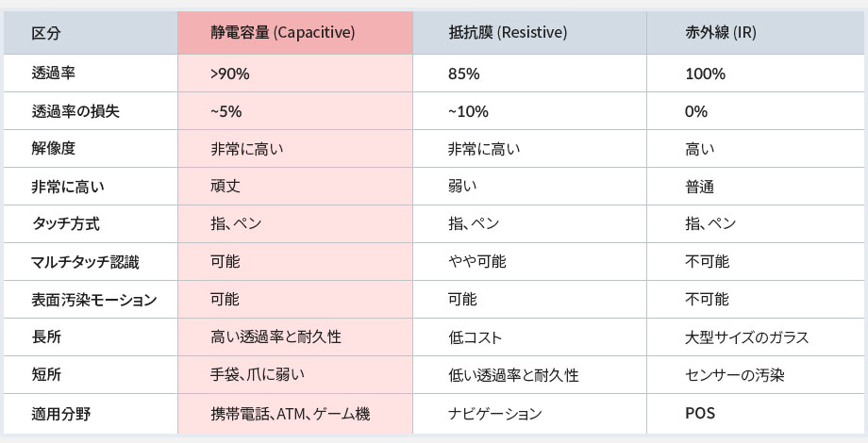Image resolution: width=868 pixels, height=443 pixels.
Task: Click the 赤外線 (IR) column header
Action: click(755, 33)
